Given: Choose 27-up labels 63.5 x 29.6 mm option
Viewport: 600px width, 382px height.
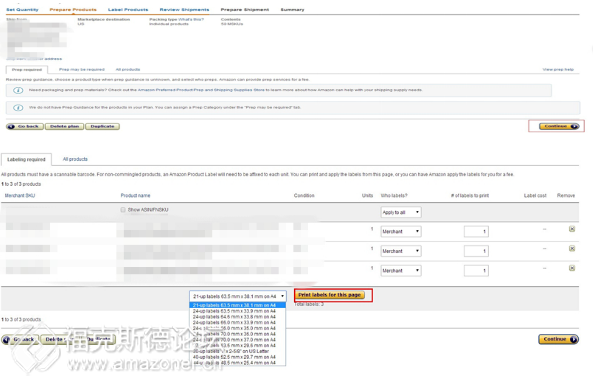Looking at the screenshot, I should (x=238, y=345).
